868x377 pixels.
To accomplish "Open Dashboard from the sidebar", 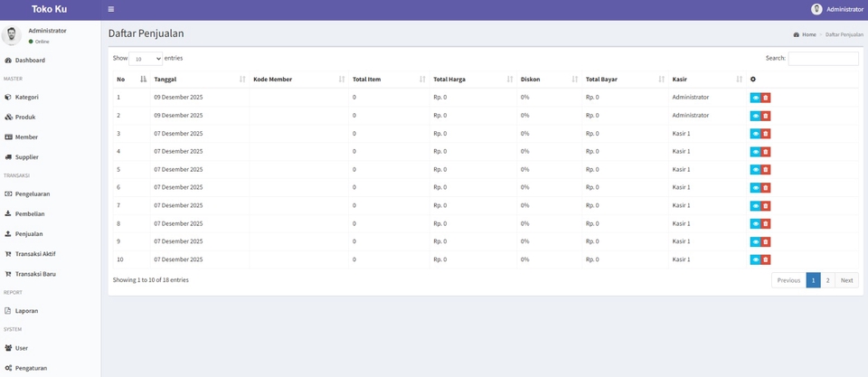I will (30, 61).
